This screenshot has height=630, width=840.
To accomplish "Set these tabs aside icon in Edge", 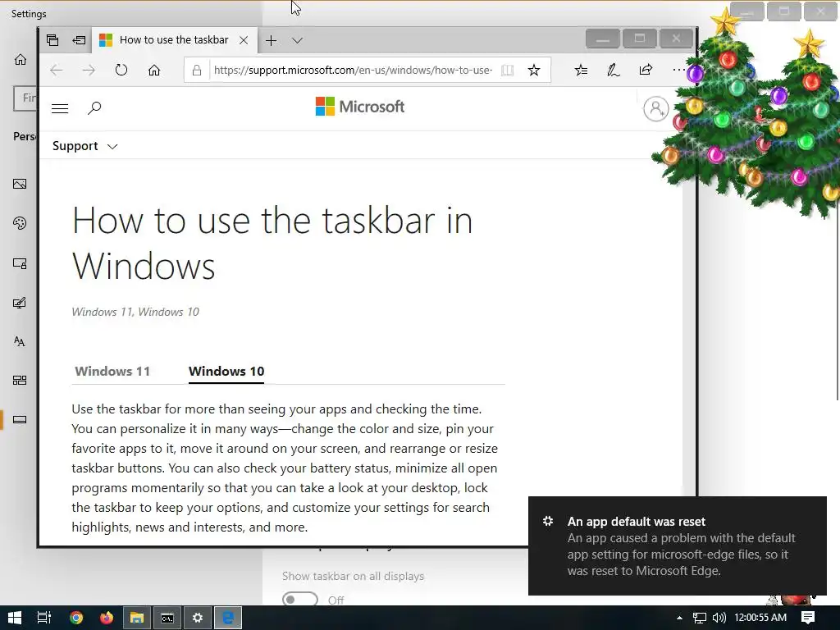I will tap(80, 40).
